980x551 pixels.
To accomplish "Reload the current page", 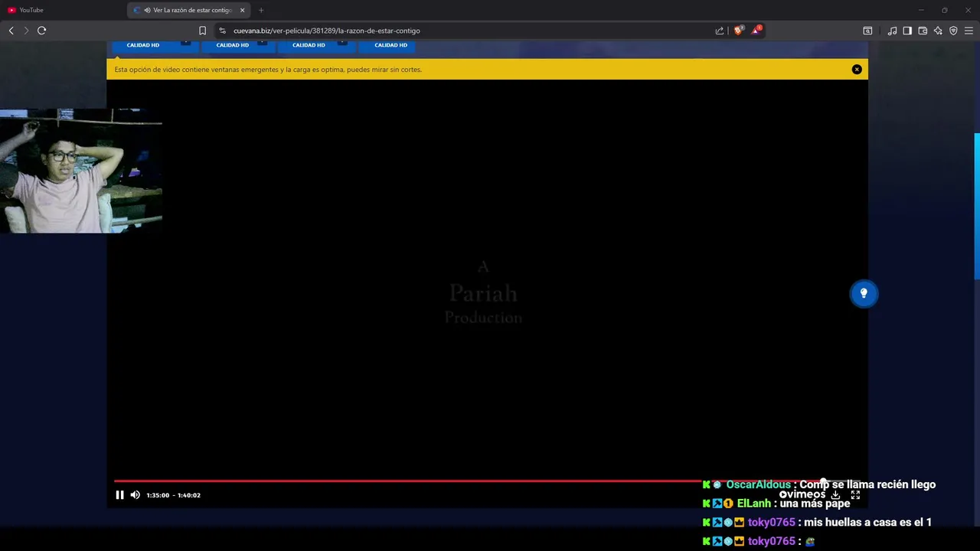I will (x=41, y=31).
